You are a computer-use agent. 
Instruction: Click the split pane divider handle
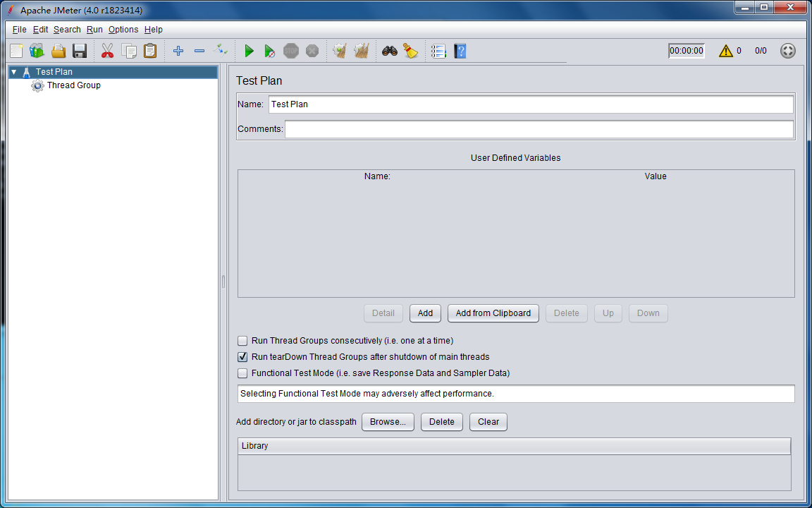(223, 282)
